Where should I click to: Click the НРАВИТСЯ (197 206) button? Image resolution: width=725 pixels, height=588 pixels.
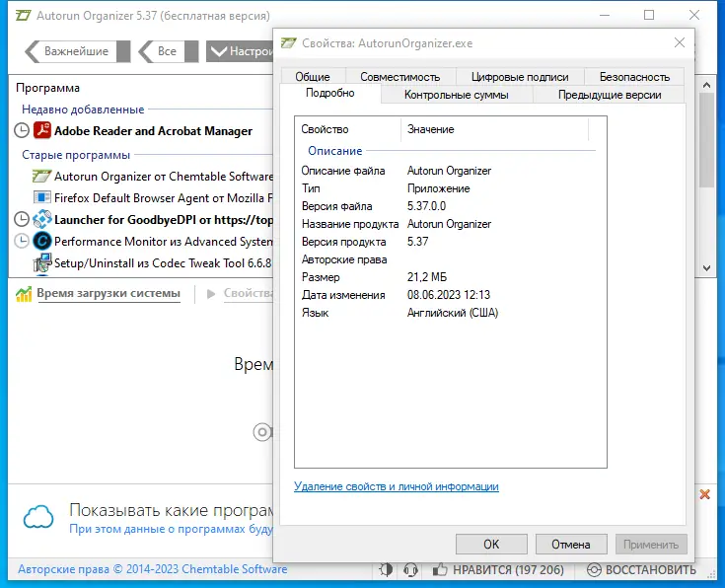click(x=498, y=569)
